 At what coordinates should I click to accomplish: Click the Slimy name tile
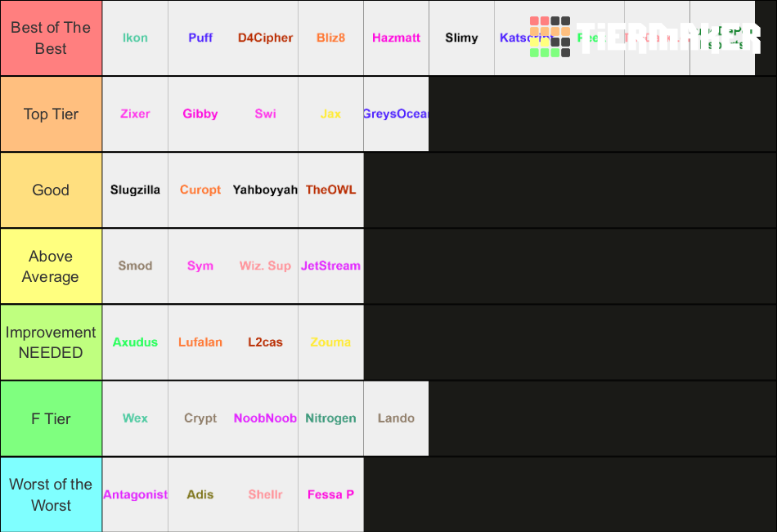[461, 38]
